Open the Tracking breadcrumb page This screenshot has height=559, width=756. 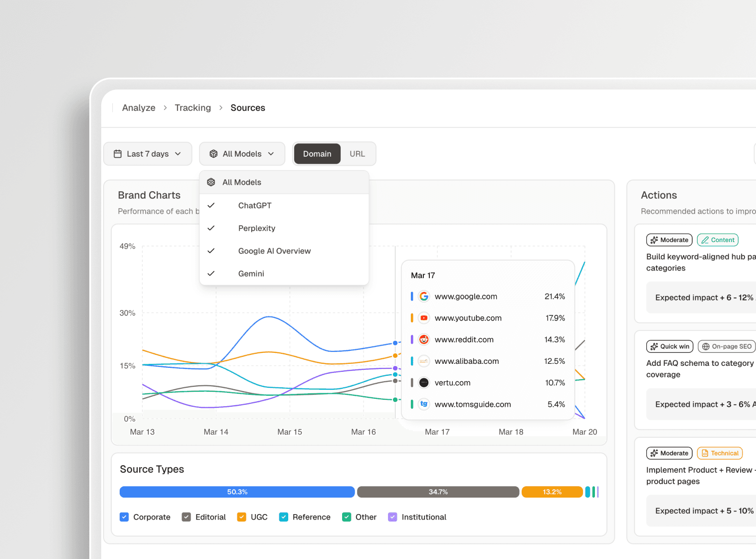pyautogui.click(x=192, y=108)
